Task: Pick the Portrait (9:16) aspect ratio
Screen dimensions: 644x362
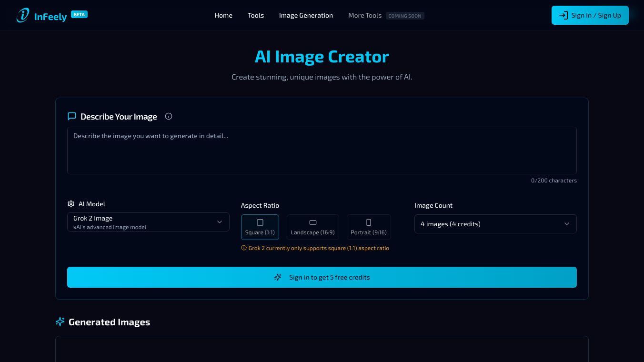Action: pos(369,227)
